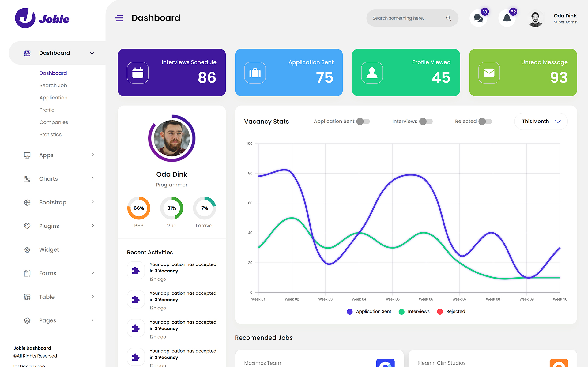The height and width of the screenshot is (367, 588).
Task: Toggle the Application Sent switch
Action: (x=363, y=122)
